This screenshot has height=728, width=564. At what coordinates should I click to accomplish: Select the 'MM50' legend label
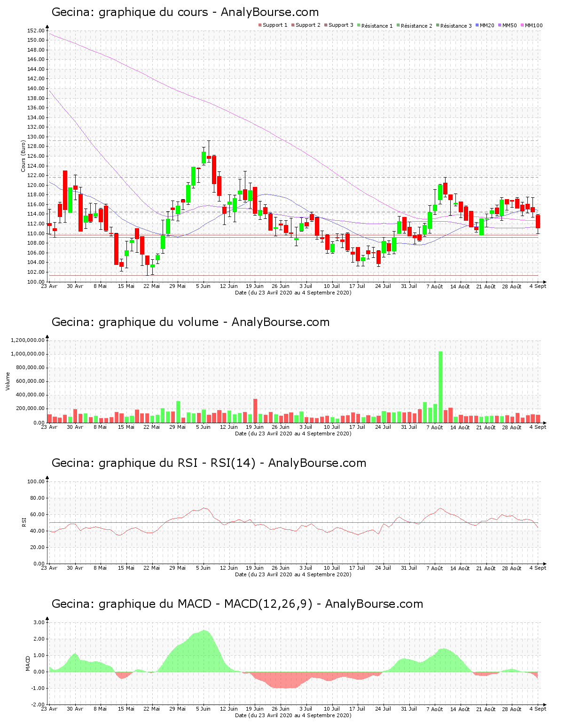(x=509, y=25)
